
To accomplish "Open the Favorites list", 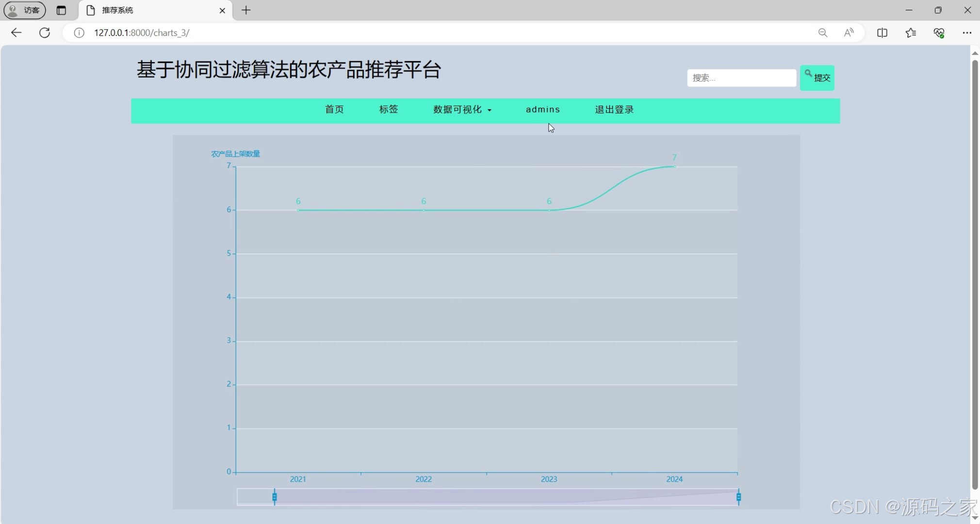I will [x=911, y=33].
